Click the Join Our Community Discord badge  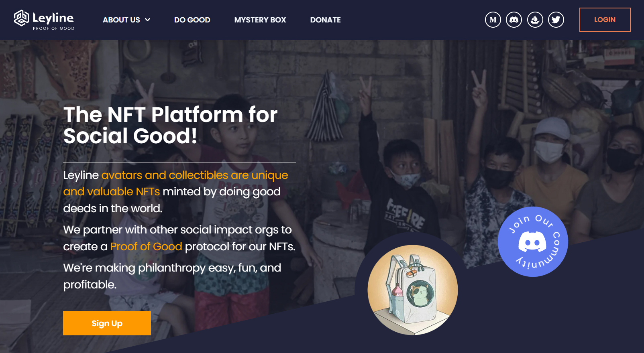(533, 241)
